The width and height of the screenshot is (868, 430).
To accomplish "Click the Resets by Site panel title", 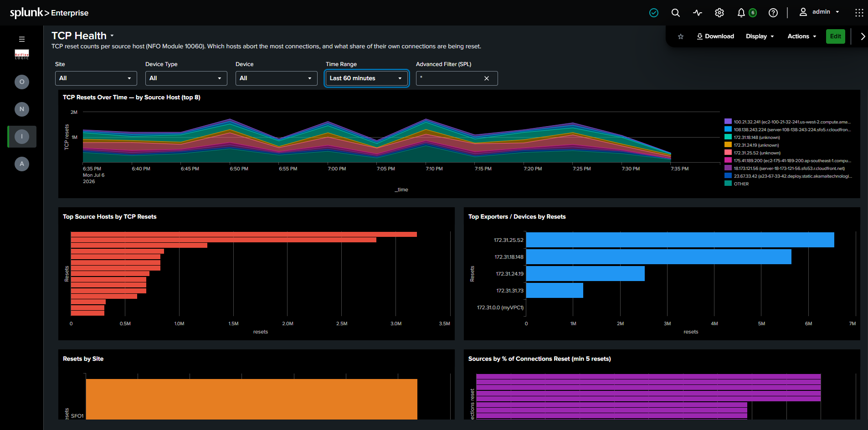I will 83,358.
